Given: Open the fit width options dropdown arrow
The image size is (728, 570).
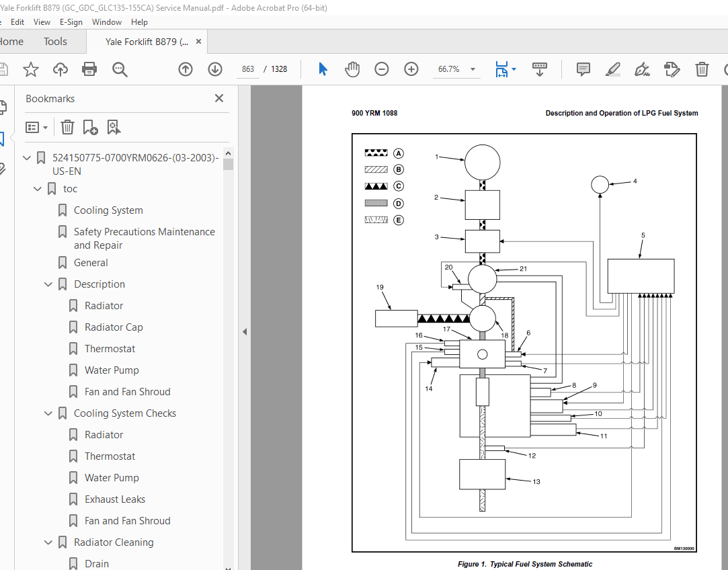Looking at the screenshot, I should pyautogui.click(x=514, y=69).
